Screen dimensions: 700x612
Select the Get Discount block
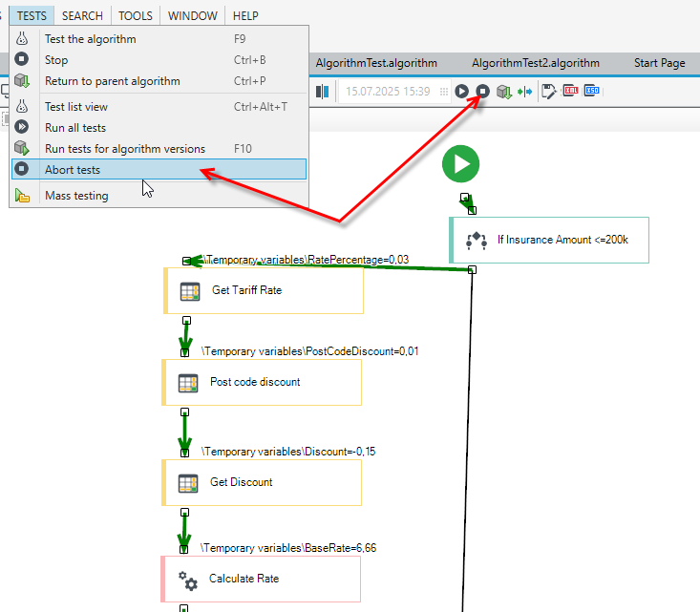(262, 482)
